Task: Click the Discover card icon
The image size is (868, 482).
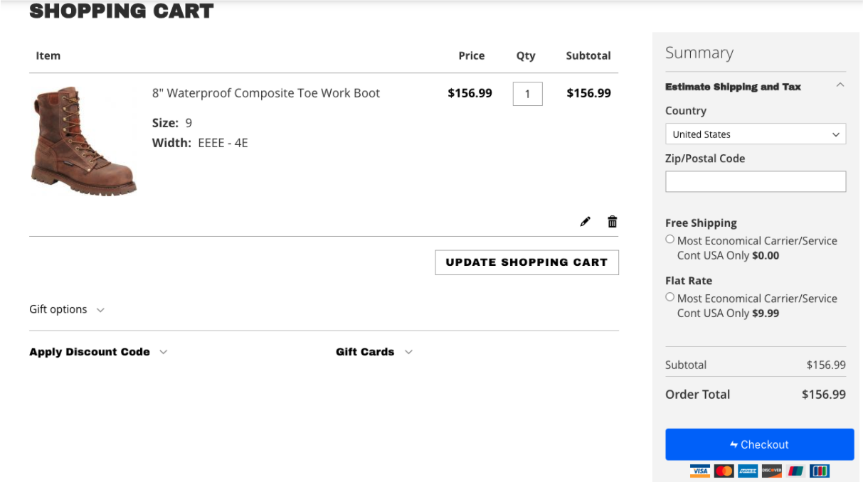Action: point(771,471)
